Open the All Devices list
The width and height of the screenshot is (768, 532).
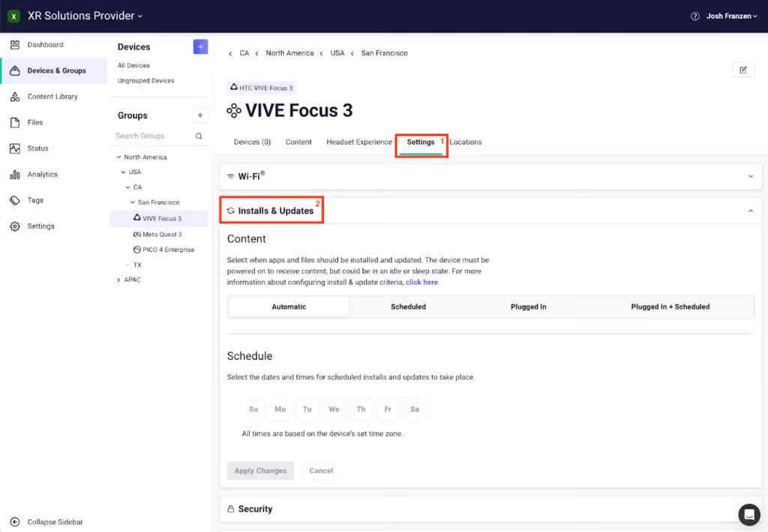click(133, 65)
